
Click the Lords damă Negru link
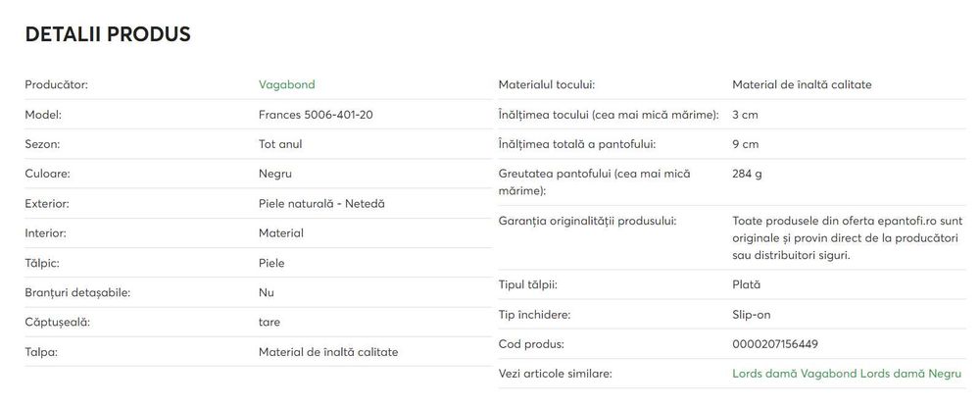point(910,374)
